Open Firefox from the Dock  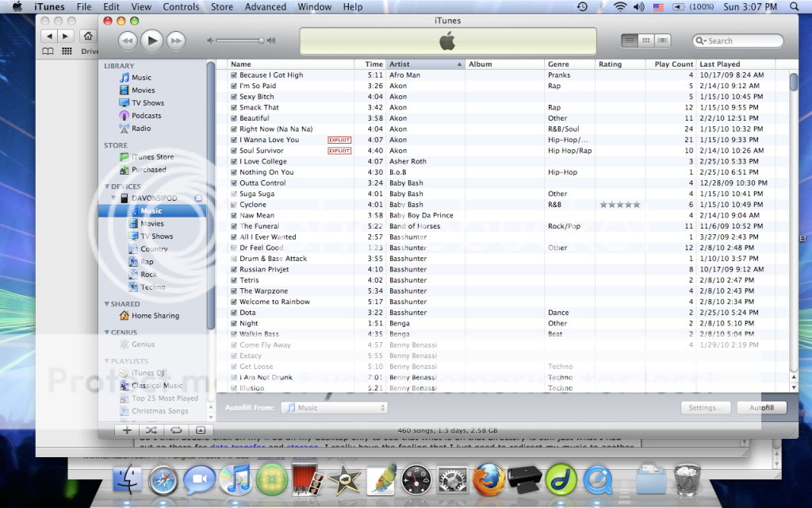click(x=488, y=479)
